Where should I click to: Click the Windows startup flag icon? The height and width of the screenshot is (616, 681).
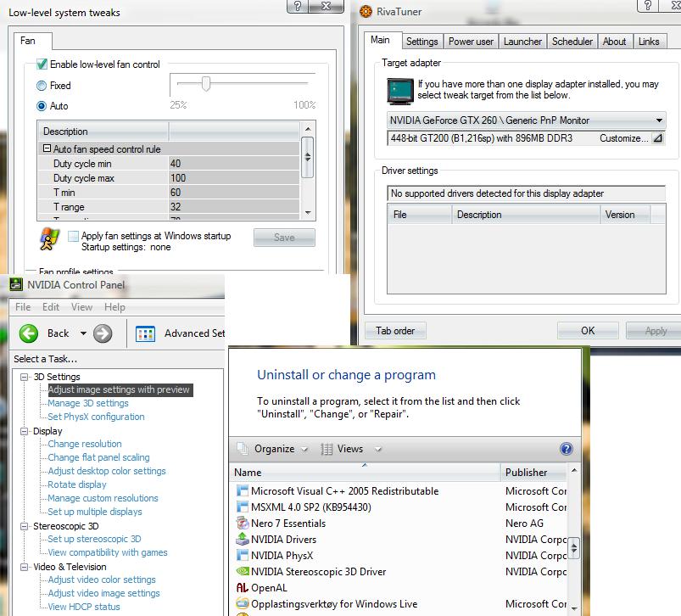49,238
